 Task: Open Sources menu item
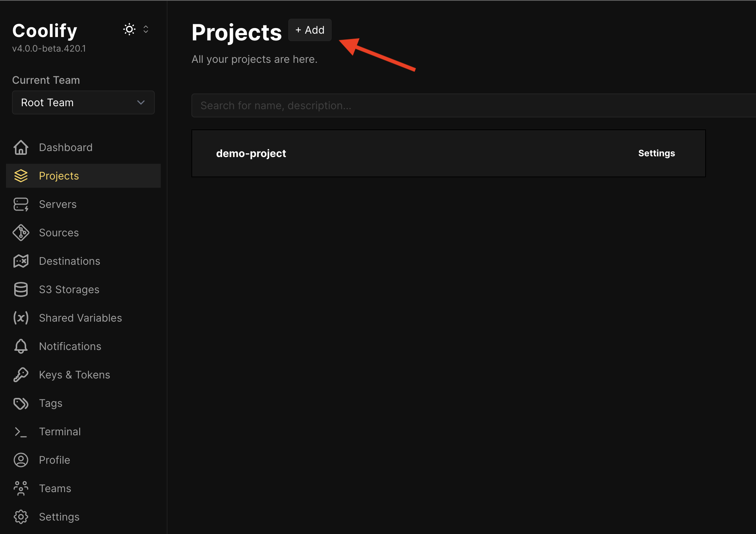(x=83, y=233)
